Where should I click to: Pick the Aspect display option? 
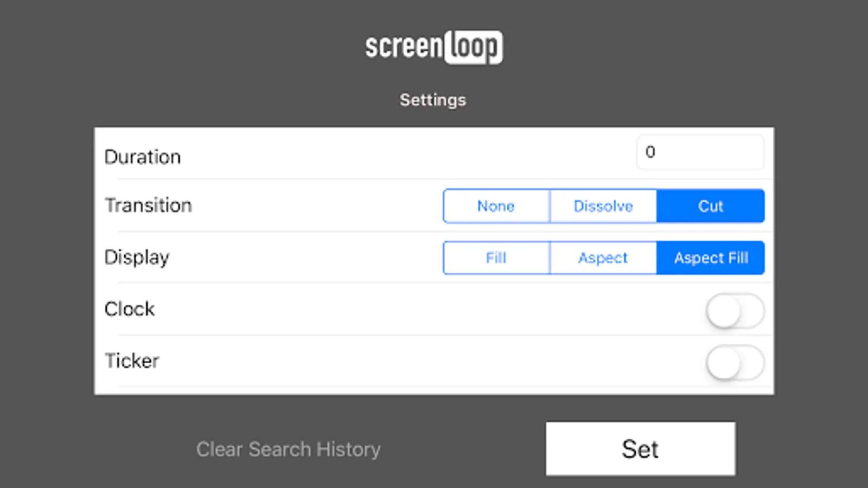click(603, 258)
